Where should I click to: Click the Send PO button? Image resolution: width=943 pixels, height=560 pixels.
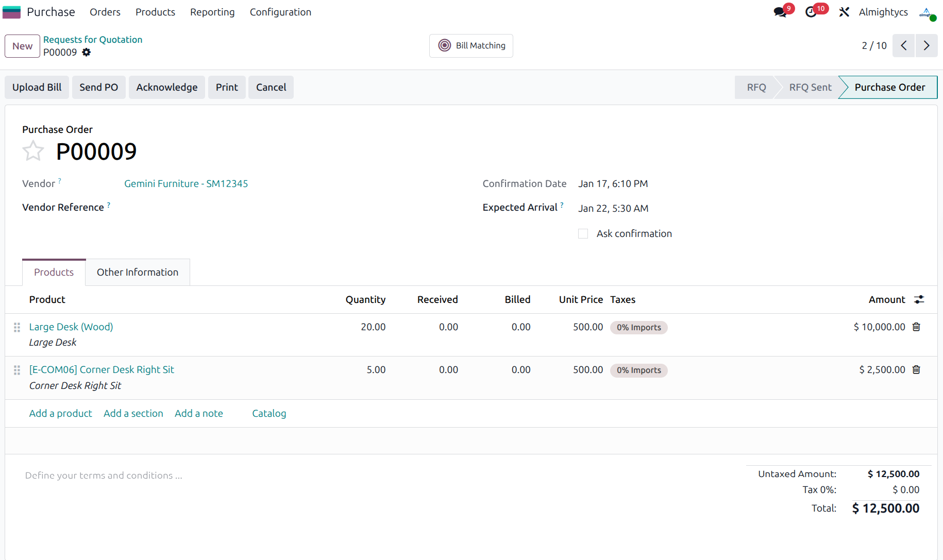pyautogui.click(x=99, y=87)
